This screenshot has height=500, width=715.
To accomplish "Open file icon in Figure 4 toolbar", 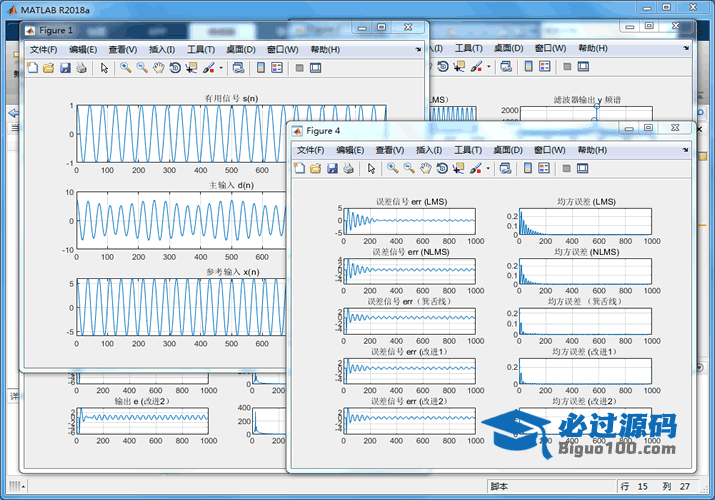I will [x=316, y=169].
